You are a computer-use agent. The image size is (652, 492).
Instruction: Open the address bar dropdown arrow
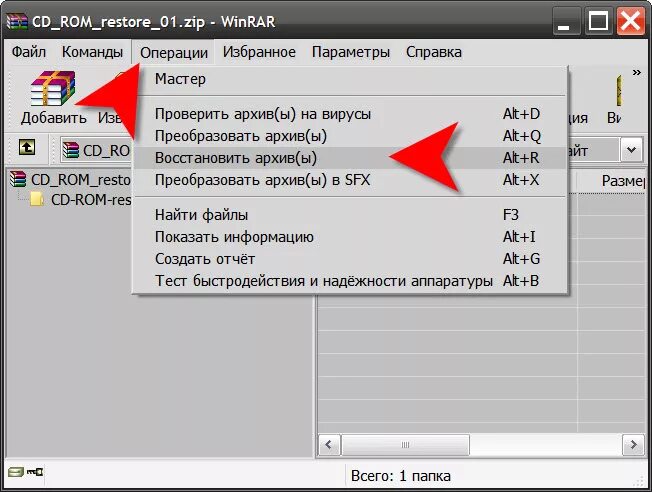632,150
